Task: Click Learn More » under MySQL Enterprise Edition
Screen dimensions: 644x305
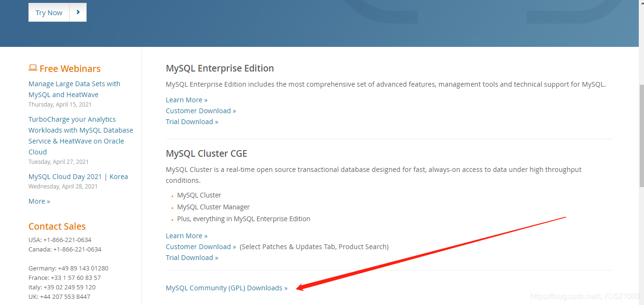Action: (187, 100)
